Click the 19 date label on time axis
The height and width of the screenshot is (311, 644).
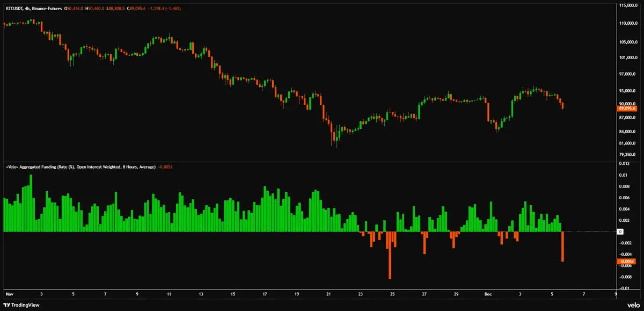[x=297, y=294]
